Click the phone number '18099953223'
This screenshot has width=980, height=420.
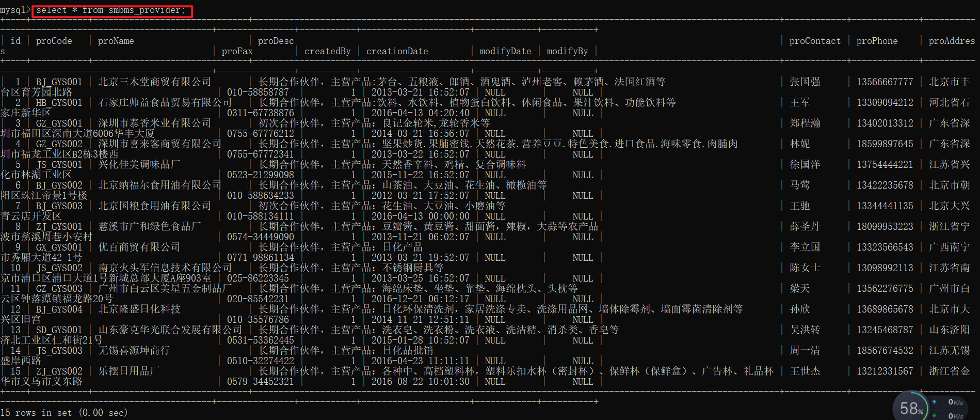point(885,226)
